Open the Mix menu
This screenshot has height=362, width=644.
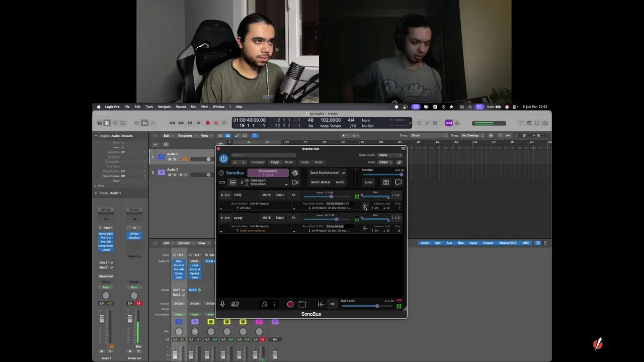(x=193, y=107)
